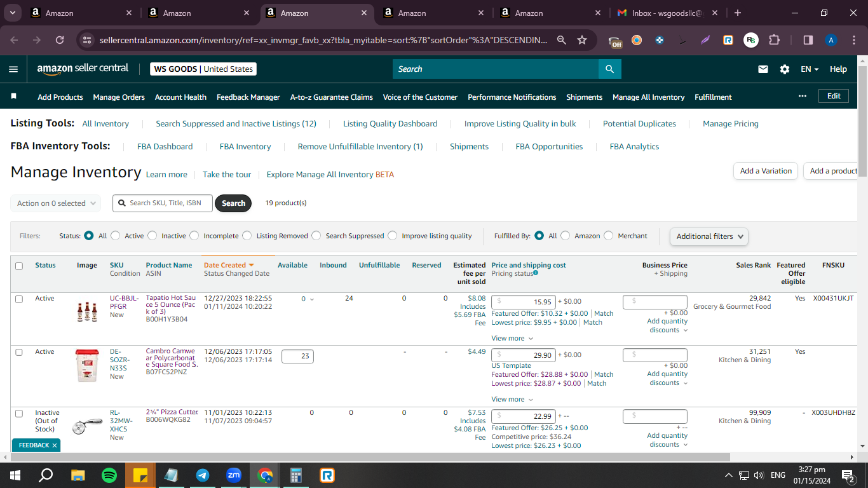Select the Listing Removed status filter
This screenshot has width=868, height=488.
[x=247, y=236]
